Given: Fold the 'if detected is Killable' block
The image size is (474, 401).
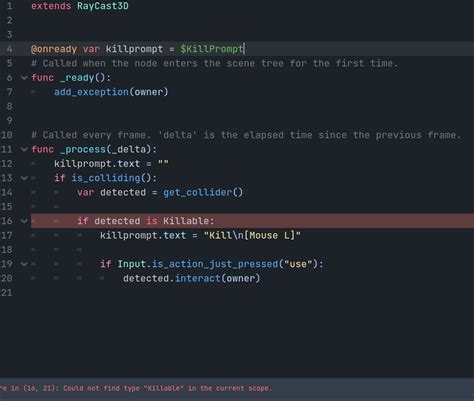Looking at the screenshot, I should coord(24,221).
